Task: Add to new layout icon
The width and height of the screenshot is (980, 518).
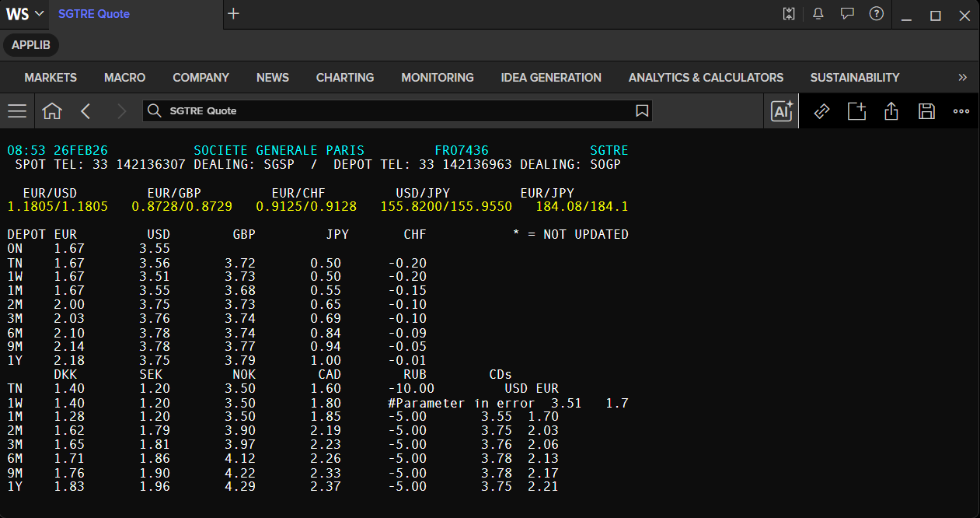Action: coord(856,111)
